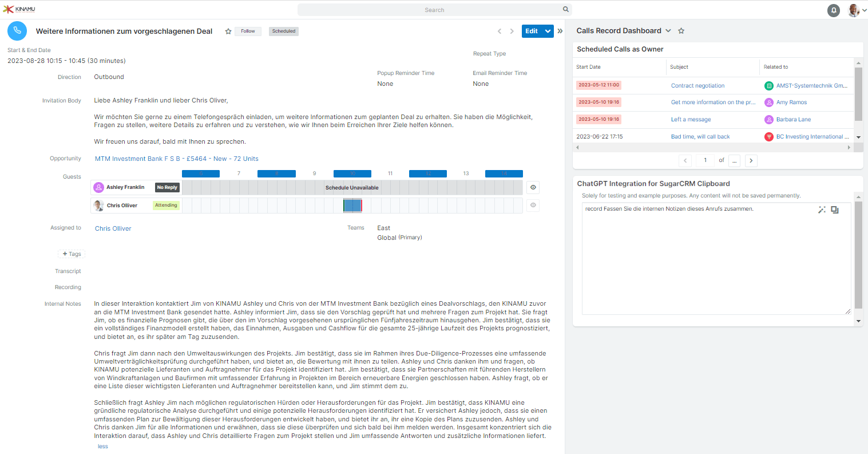Click inside the ChatGPT clipboard text area
The width and height of the screenshot is (868, 454).
(716, 259)
